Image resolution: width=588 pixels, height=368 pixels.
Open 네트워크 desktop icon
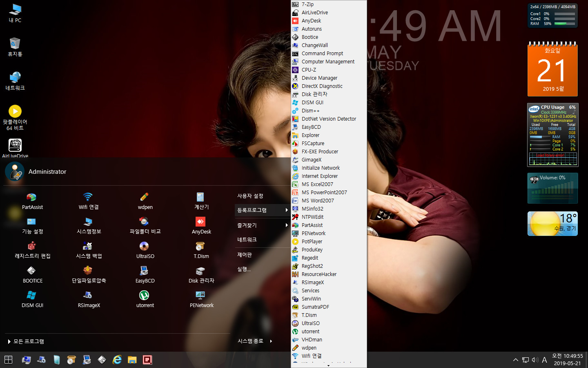[x=15, y=81]
